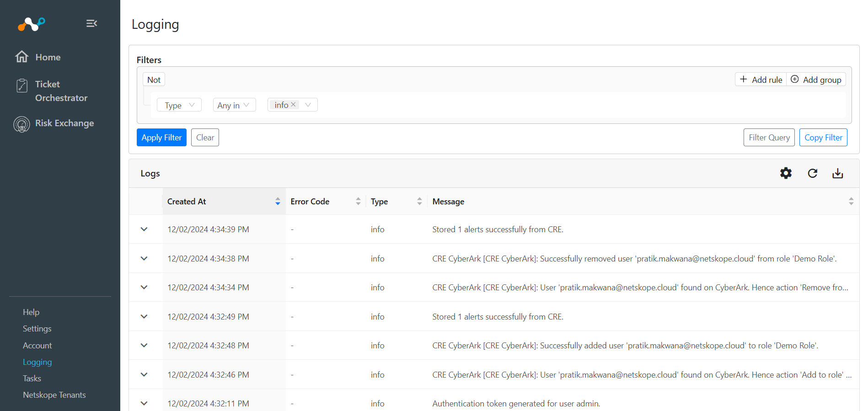868x411 pixels.
Task: Open the Help page
Action: (31, 312)
